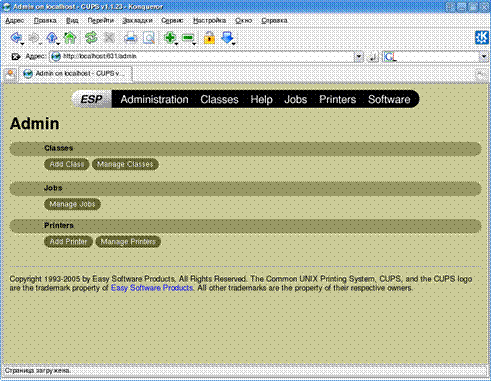Image resolution: width=491 pixels, height=381 pixels.
Task: Open Easy Software Products link
Action: tap(152, 288)
